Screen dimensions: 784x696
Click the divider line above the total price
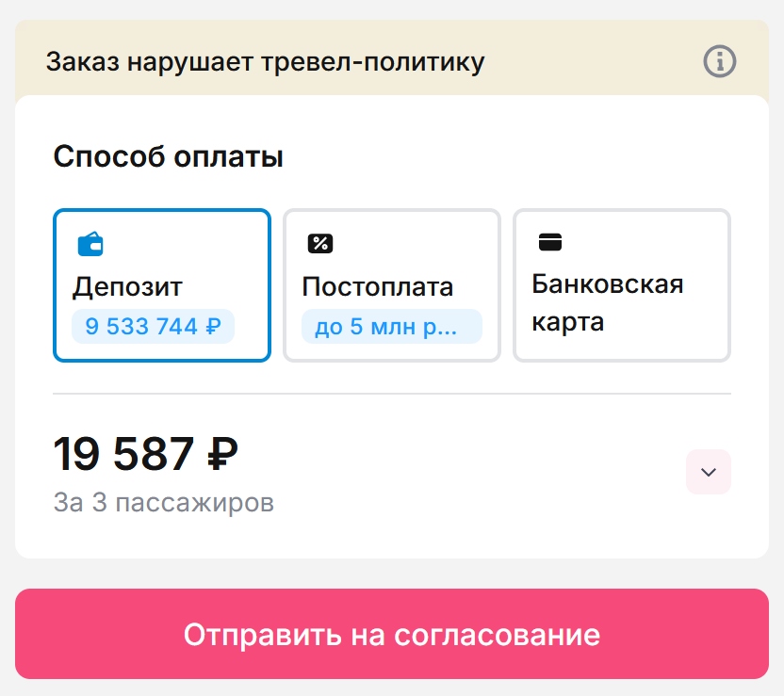coord(392,393)
